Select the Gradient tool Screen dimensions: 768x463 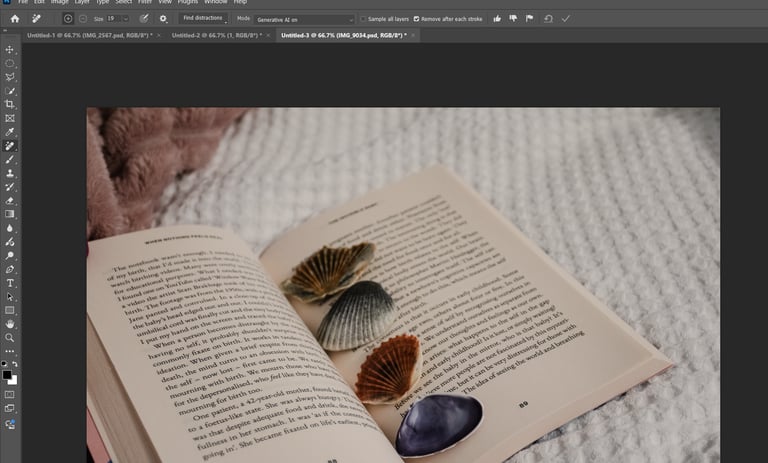[x=9, y=214]
